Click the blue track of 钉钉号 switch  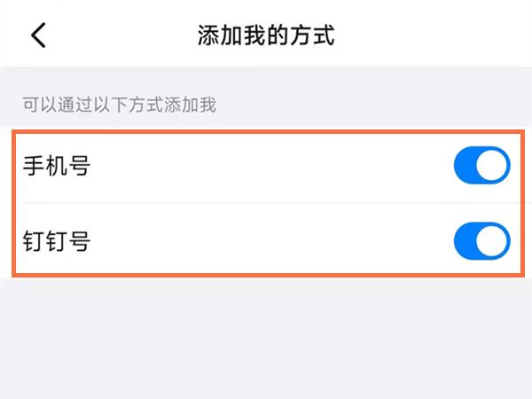coord(466,240)
